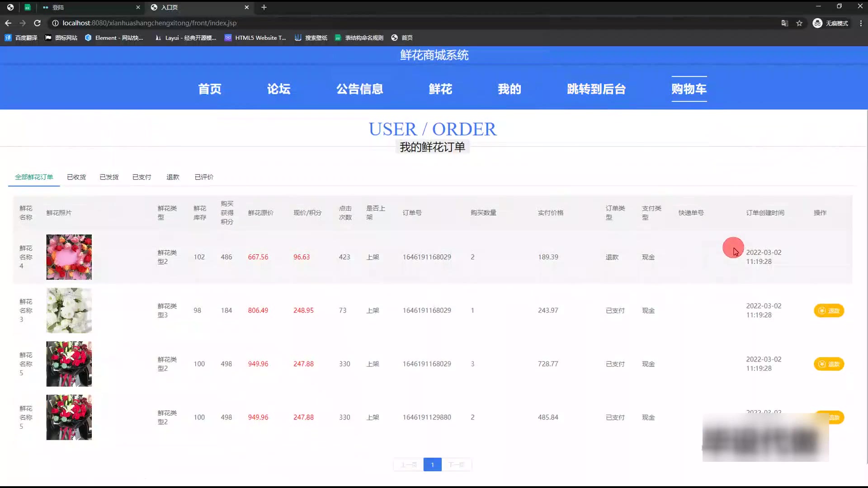The width and height of the screenshot is (868, 488).
Task: Click the browser back arrow
Action: [x=8, y=23]
